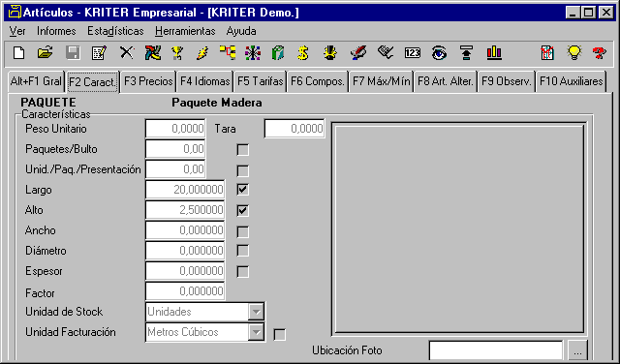
Task: Click the light bulb icon
Action: pyautogui.click(x=573, y=52)
